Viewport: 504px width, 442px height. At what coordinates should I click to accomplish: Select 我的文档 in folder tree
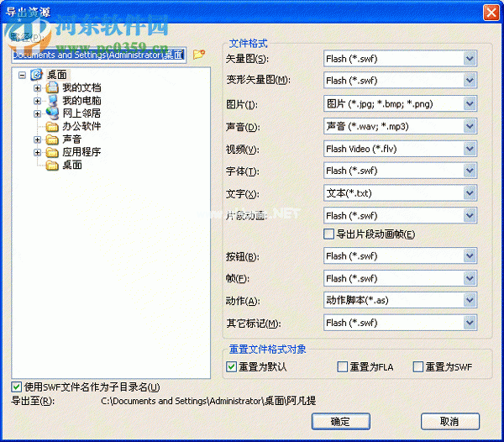(81, 87)
